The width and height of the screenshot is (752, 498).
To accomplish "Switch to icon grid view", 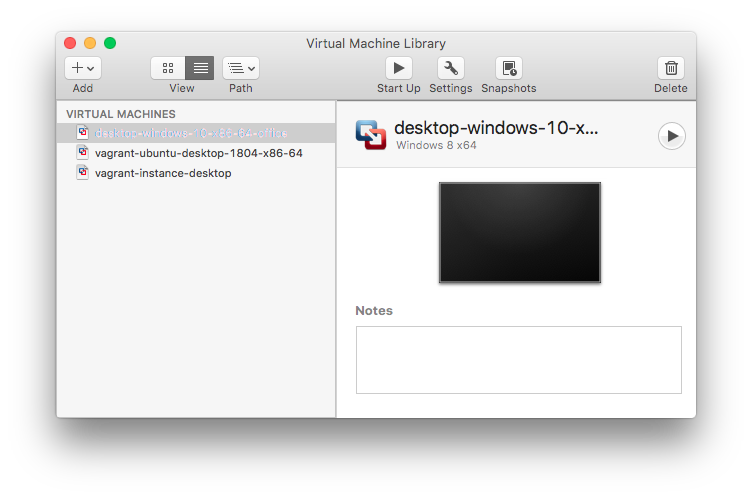I will 168,68.
